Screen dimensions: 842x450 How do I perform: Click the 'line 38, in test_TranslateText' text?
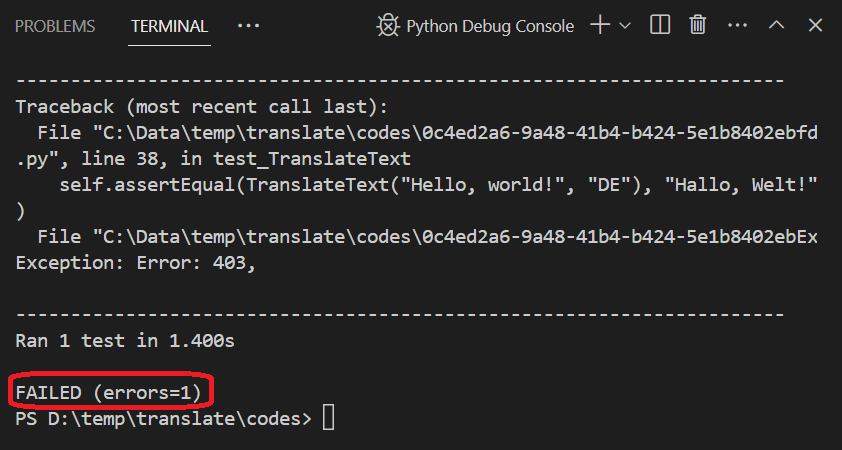pyautogui.click(x=246, y=158)
